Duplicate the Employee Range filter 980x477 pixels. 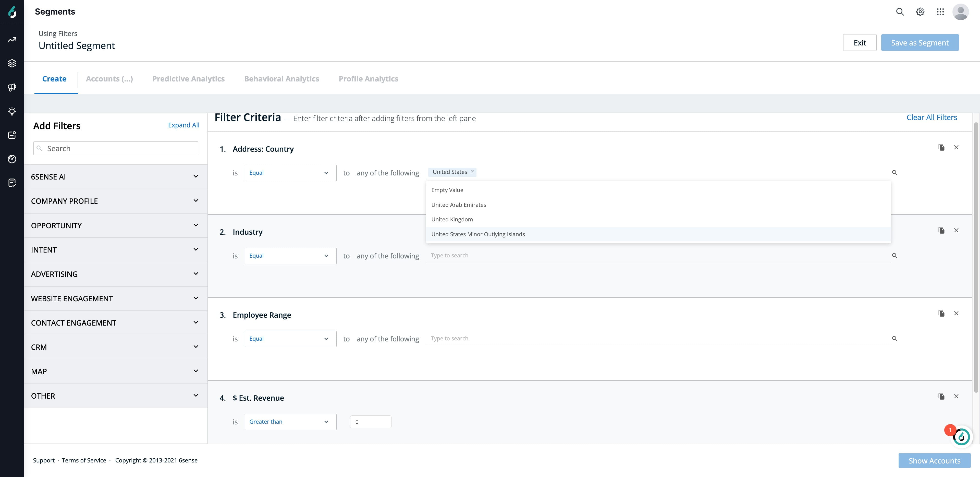[941, 313]
